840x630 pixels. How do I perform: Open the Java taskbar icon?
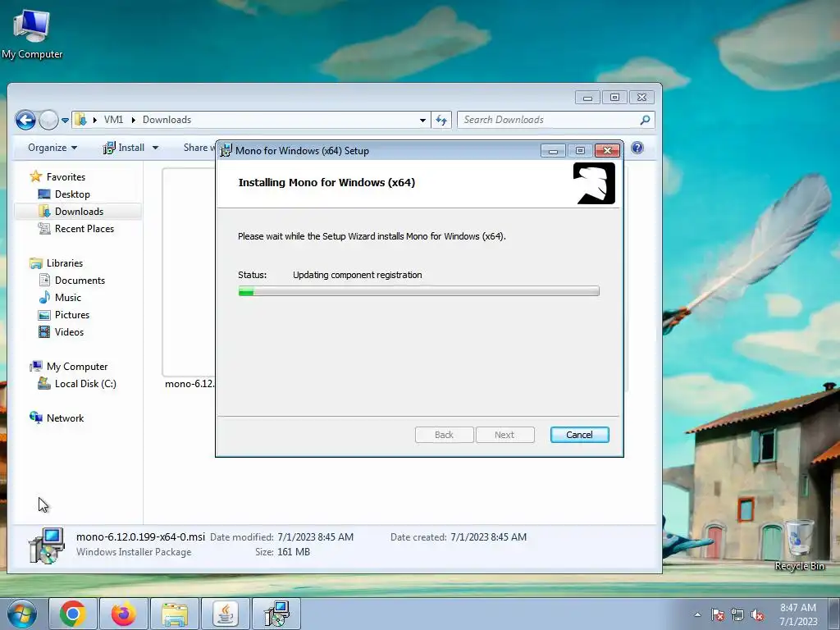[x=226, y=614]
